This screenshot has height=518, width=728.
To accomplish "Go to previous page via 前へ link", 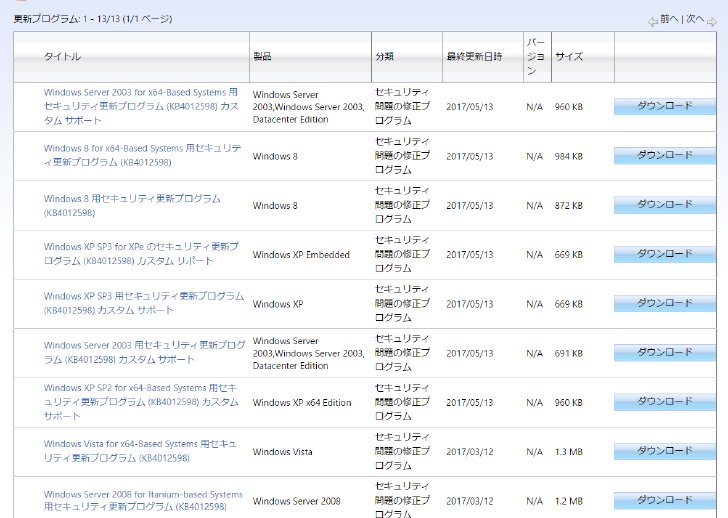I will pos(669,19).
